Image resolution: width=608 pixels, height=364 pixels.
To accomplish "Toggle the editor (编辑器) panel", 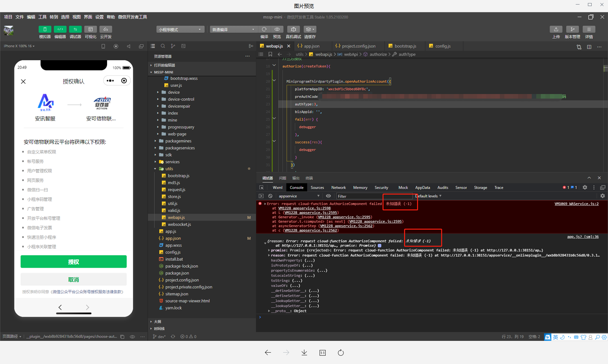I will [x=60, y=29].
